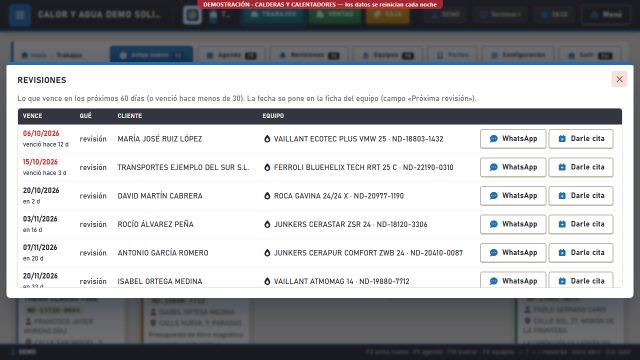The image size is (640, 360).
Task: Switch to the Configuración tab behind the dialog
Action: pyautogui.click(x=518, y=55)
